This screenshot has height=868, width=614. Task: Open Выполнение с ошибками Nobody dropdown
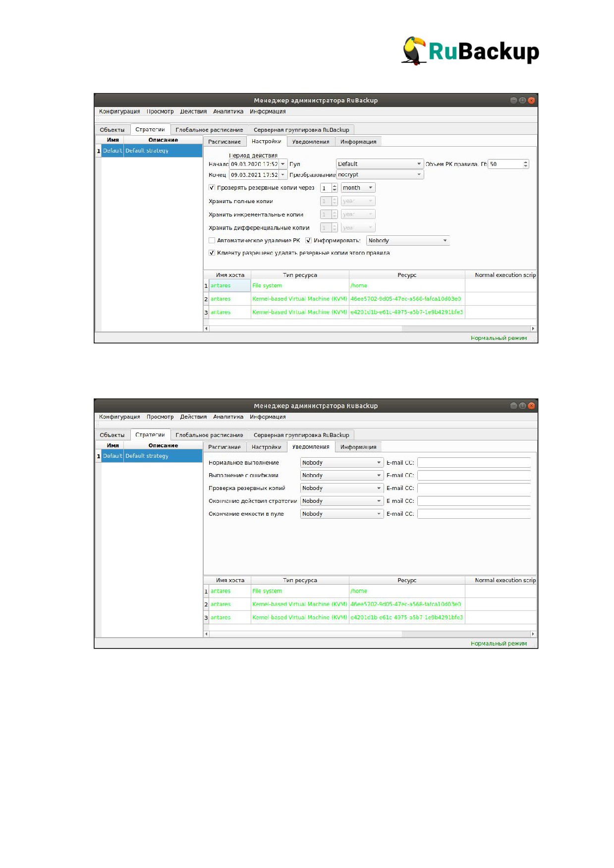[x=342, y=476]
